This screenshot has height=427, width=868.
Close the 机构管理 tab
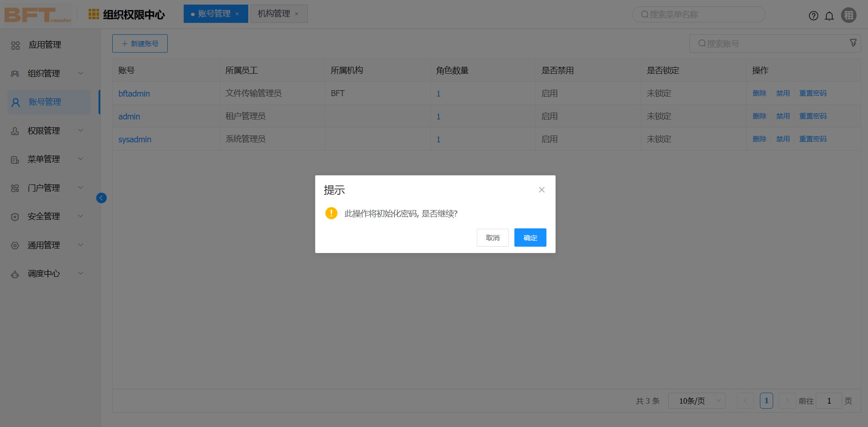[297, 14]
